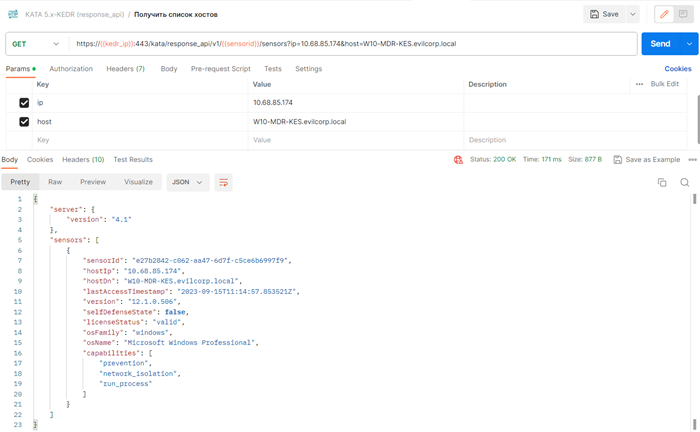Open the Test Results tab
The width and height of the screenshot is (700, 432).
tap(133, 160)
